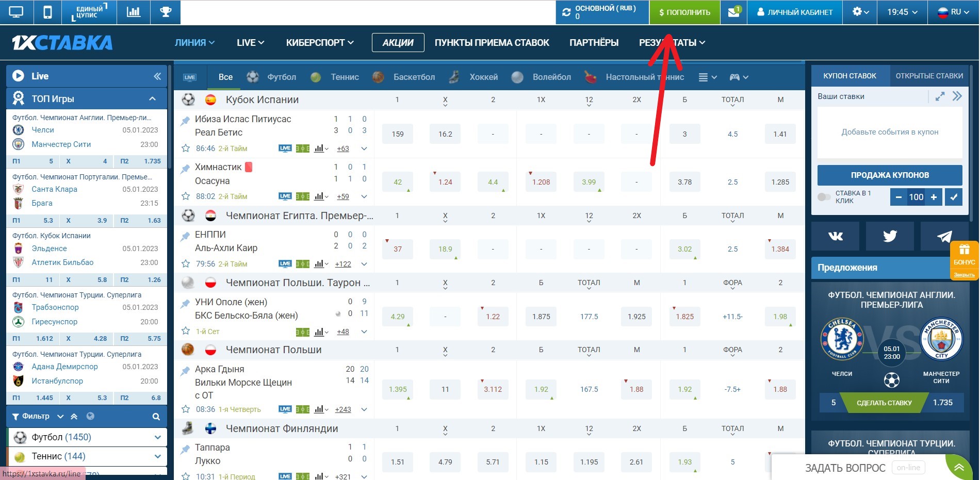Open the RU language dropdown

click(x=953, y=12)
